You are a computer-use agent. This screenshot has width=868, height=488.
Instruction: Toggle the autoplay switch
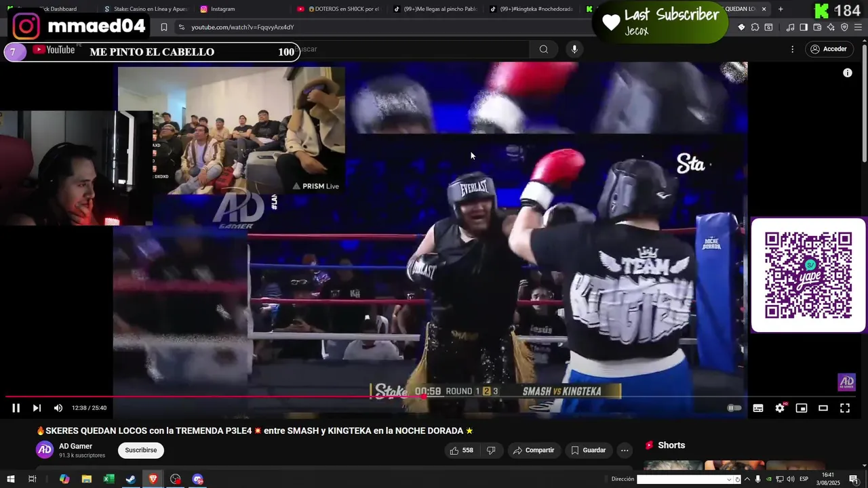(x=734, y=408)
